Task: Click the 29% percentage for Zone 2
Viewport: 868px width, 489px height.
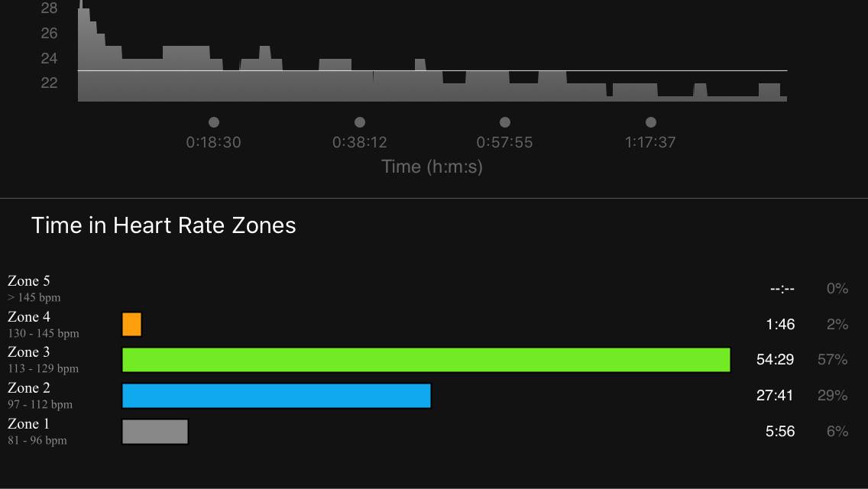Action: point(832,396)
